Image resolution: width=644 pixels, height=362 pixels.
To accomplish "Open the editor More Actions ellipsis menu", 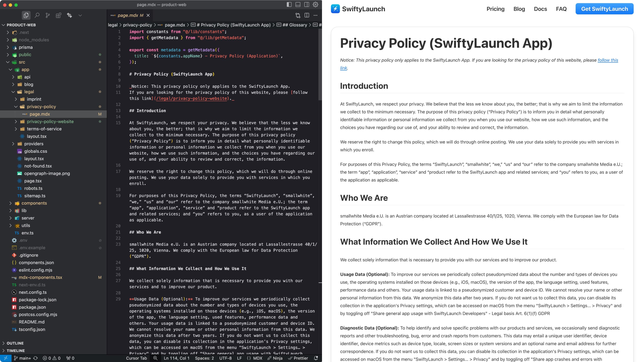I will tap(316, 15).
